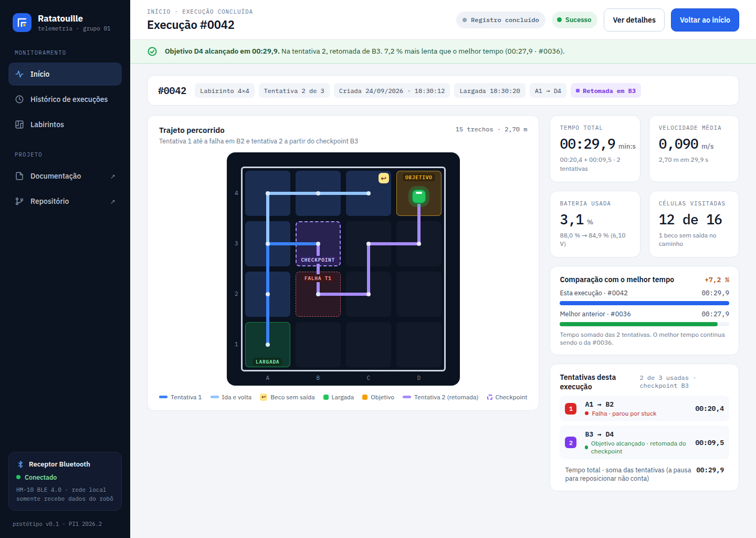Click the Documentação file icon
This screenshot has width=756, height=538.
(x=19, y=176)
